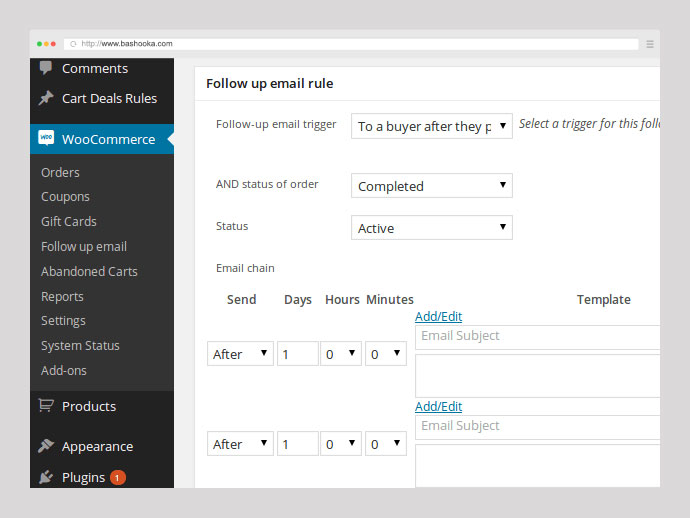Open the Status dropdown showing Active
Viewport: 690px width, 518px height.
(432, 228)
